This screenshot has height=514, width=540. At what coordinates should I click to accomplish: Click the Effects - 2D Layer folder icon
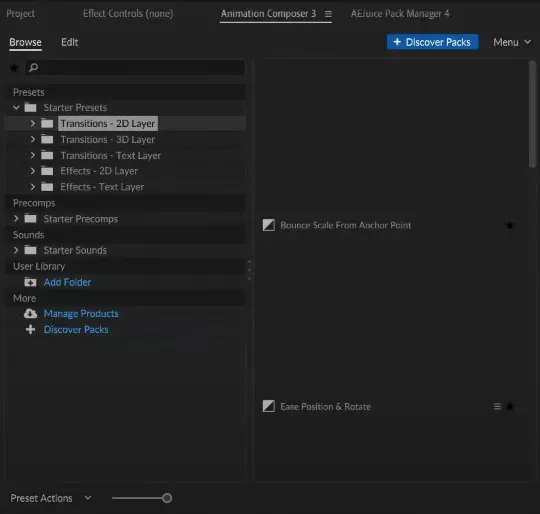pos(47,171)
